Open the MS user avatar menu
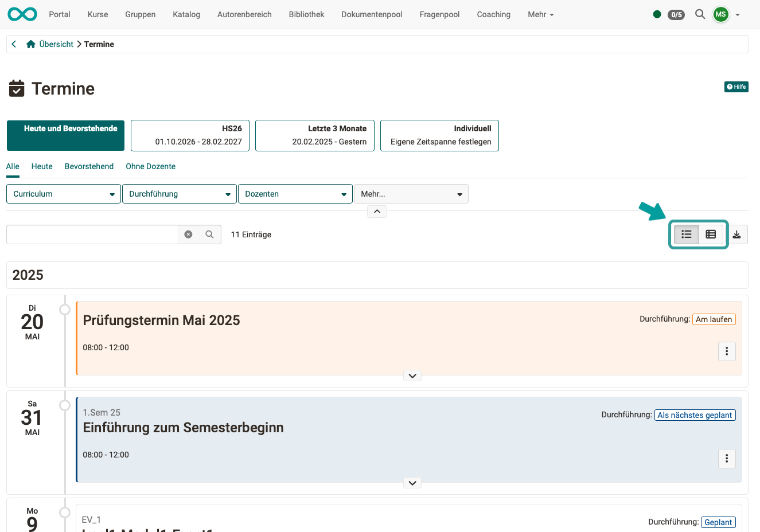The height and width of the screenshot is (532, 760). (720, 14)
